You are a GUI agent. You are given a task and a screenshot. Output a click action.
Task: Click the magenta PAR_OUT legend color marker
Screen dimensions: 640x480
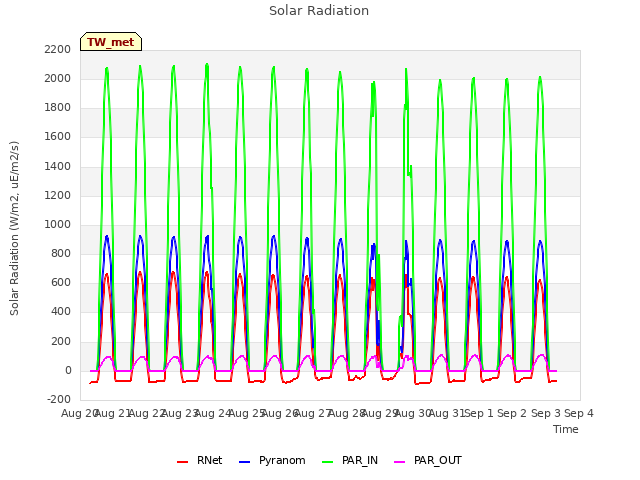pos(400,462)
